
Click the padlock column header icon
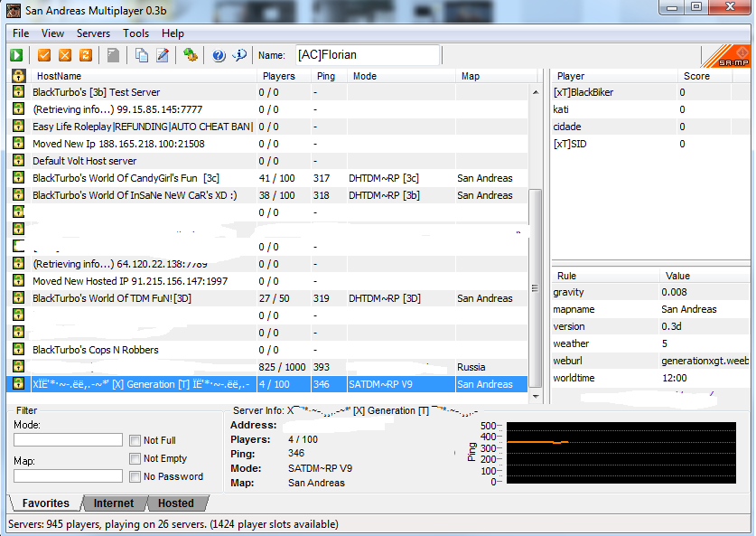[x=18, y=76]
